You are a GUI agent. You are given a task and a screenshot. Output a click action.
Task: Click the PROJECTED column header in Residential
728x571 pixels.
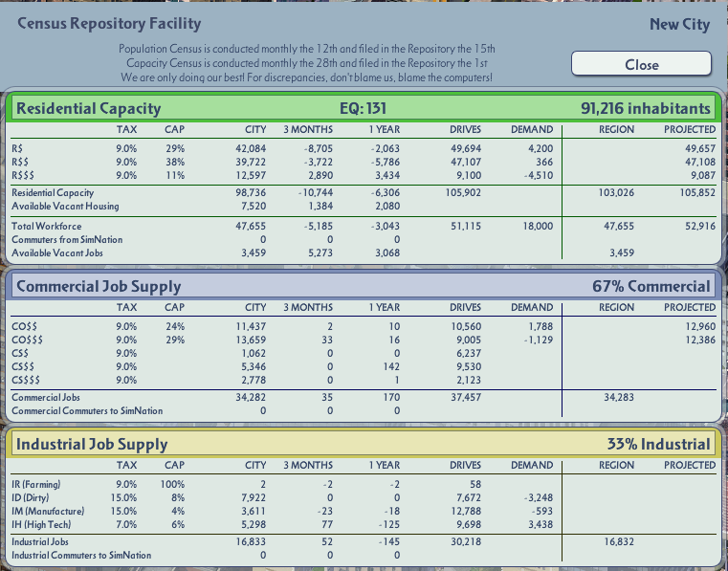tap(690, 129)
